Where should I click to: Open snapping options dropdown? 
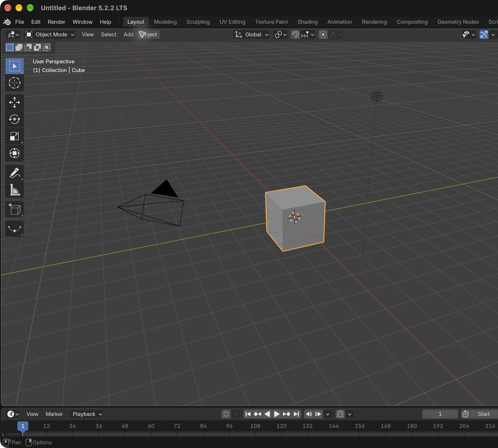click(308, 34)
